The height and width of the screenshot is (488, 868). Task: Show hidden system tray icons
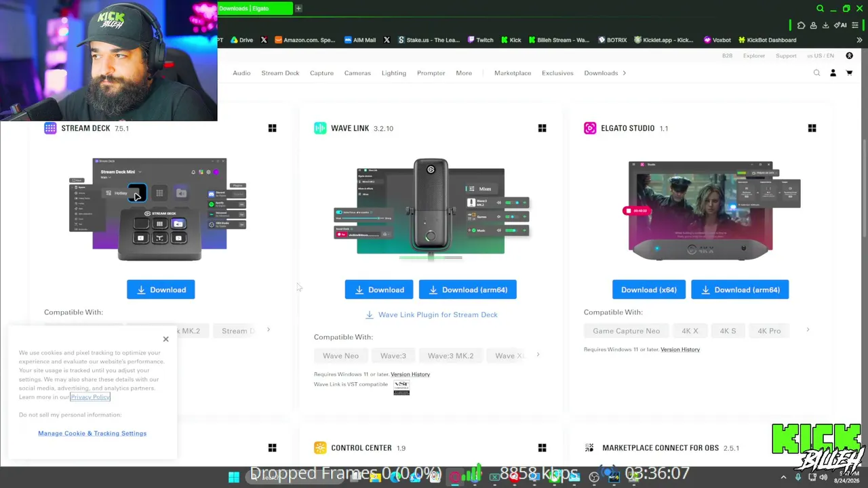(783, 477)
